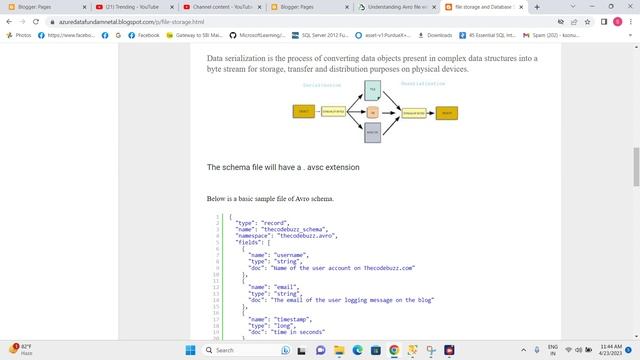This screenshot has width=640, height=360.
Task: Open a new browser tab
Action: pos(537,7)
